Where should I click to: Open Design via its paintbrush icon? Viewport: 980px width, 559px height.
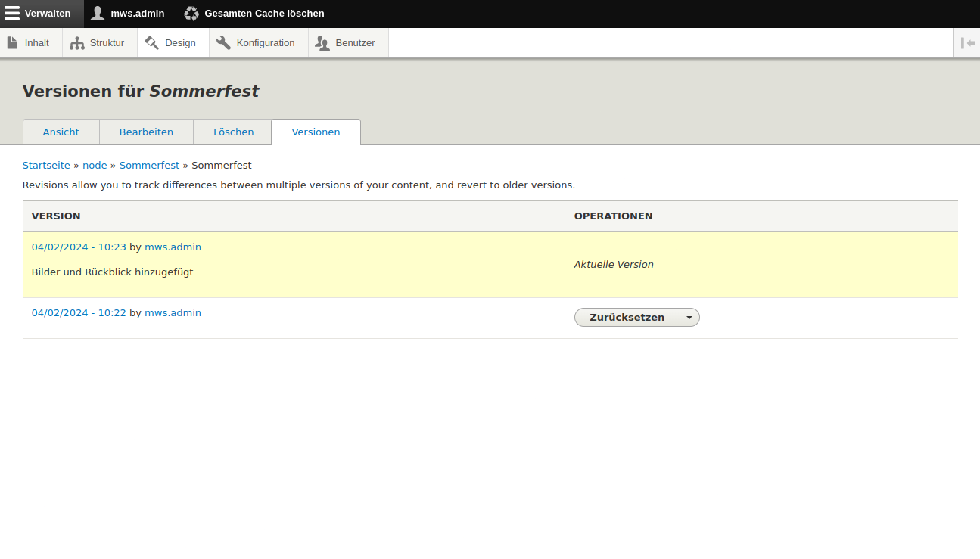151,43
